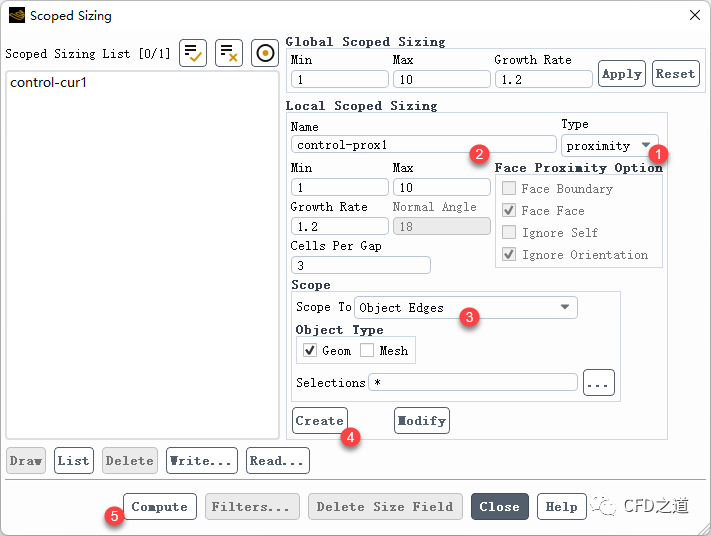Select control-cur1 in the sizing list
The height and width of the screenshot is (536, 711).
(x=48, y=83)
